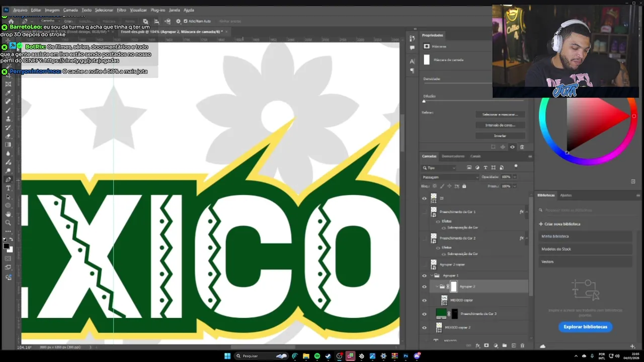Click the Intervalo de cores button
The height and width of the screenshot is (362, 644).
click(x=500, y=125)
